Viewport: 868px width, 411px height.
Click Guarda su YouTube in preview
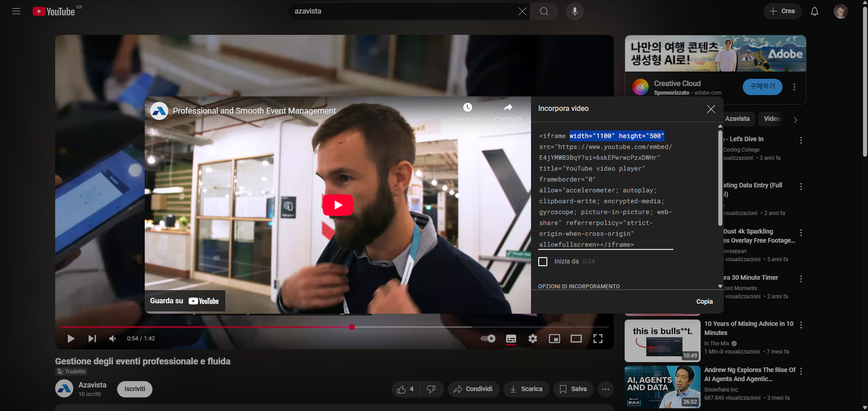185,301
